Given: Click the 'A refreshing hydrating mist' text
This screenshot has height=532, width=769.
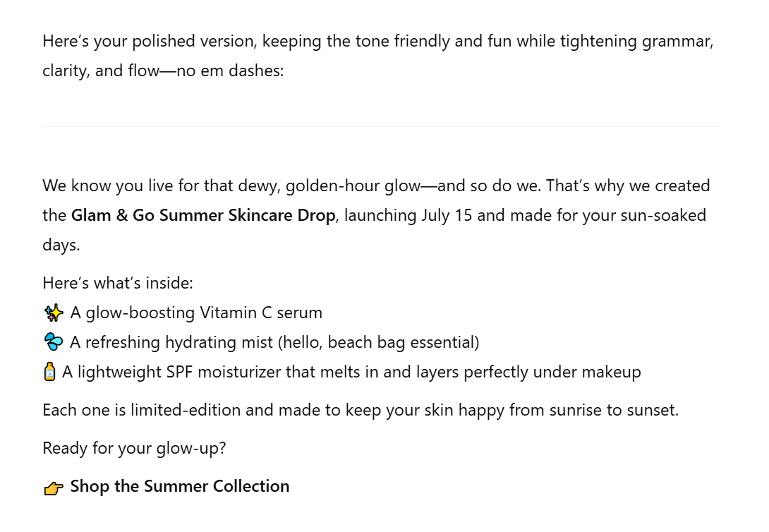Looking at the screenshot, I should [171, 342].
